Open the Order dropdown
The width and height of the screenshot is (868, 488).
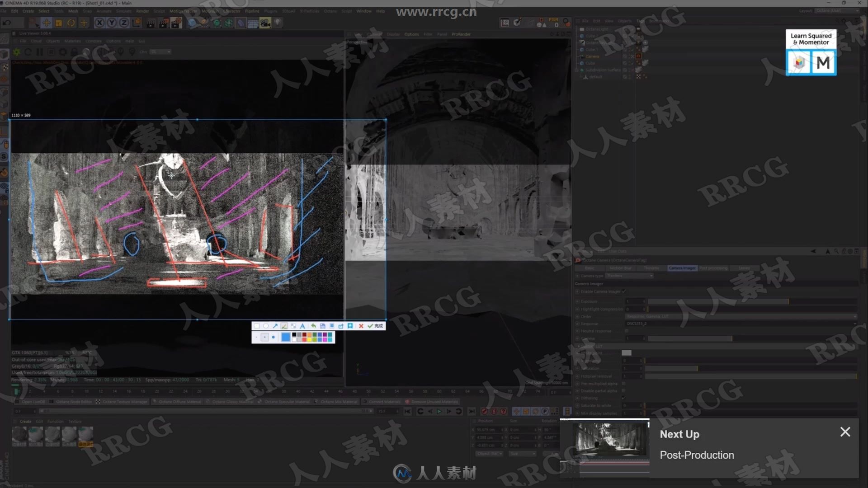tap(741, 316)
